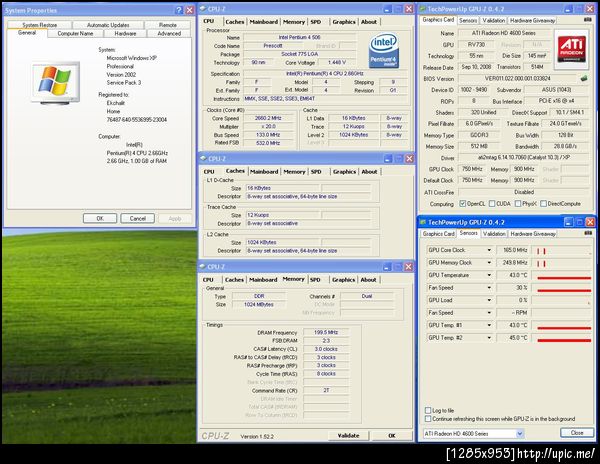Viewport: 600px width, 464px height.
Task: Open the System Restore tab
Action: 39,25
